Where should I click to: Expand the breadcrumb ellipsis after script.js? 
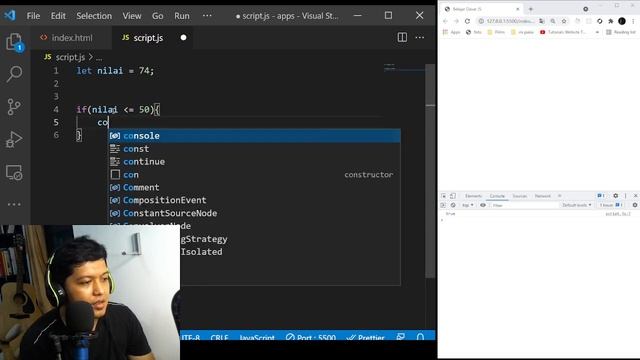coord(99,58)
